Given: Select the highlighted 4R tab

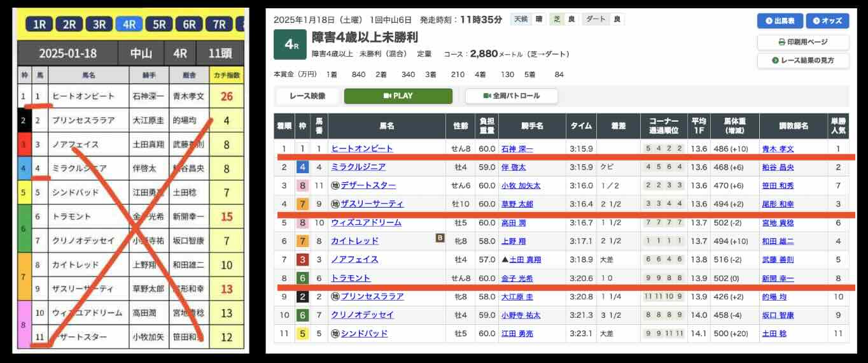Looking at the screenshot, I should (129, 24).
